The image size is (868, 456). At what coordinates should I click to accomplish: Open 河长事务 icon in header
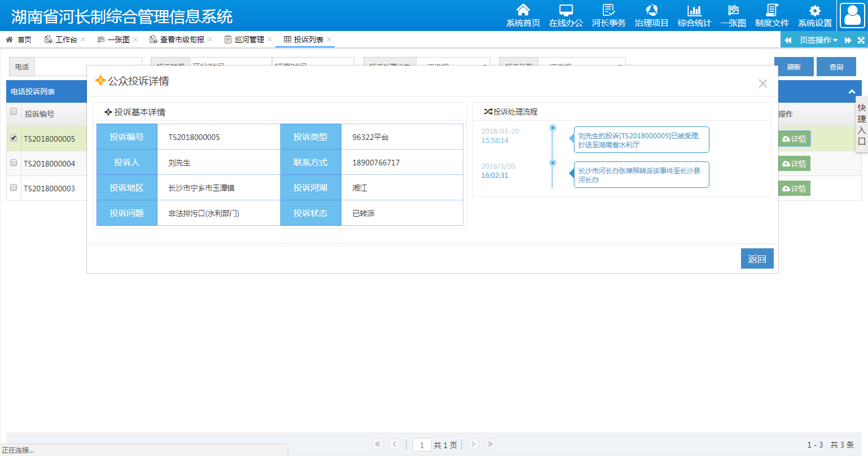point(608,10)
